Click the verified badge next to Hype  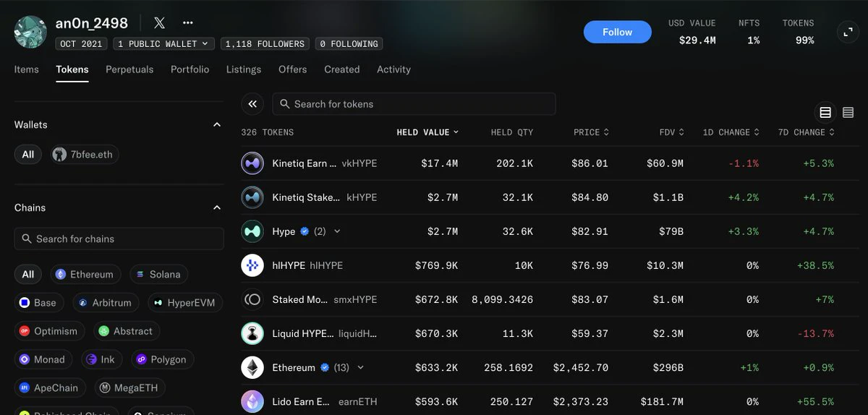tap(305, 231)
